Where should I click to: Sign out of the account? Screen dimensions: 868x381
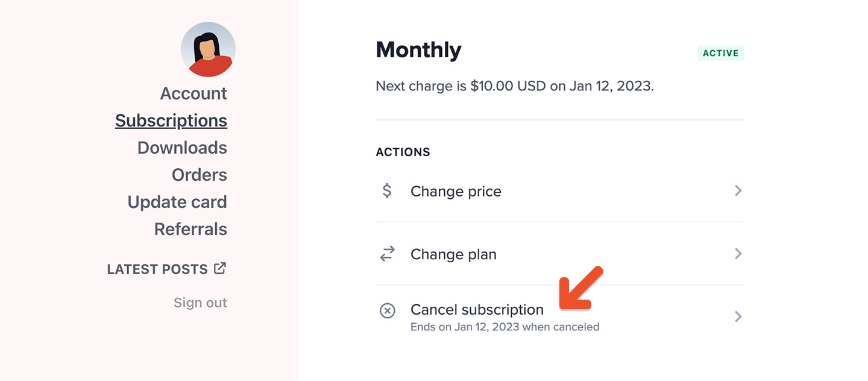(200, 303)
